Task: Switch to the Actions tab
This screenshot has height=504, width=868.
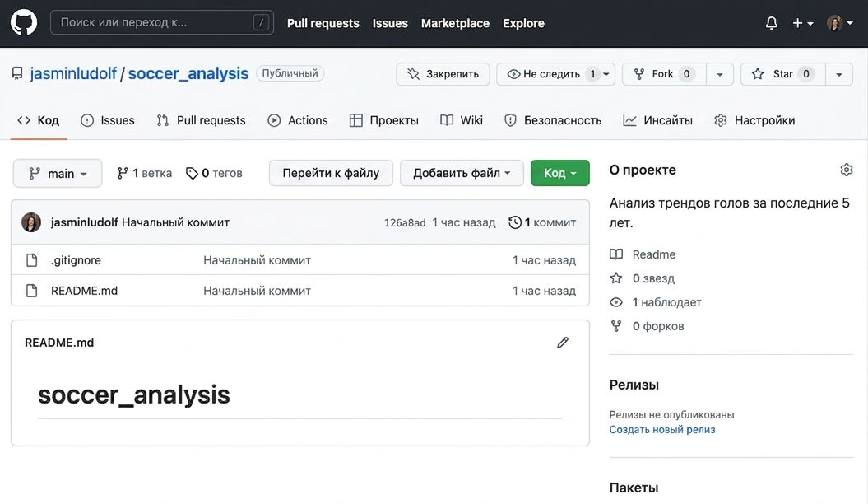Action: [x=298, y=120]
